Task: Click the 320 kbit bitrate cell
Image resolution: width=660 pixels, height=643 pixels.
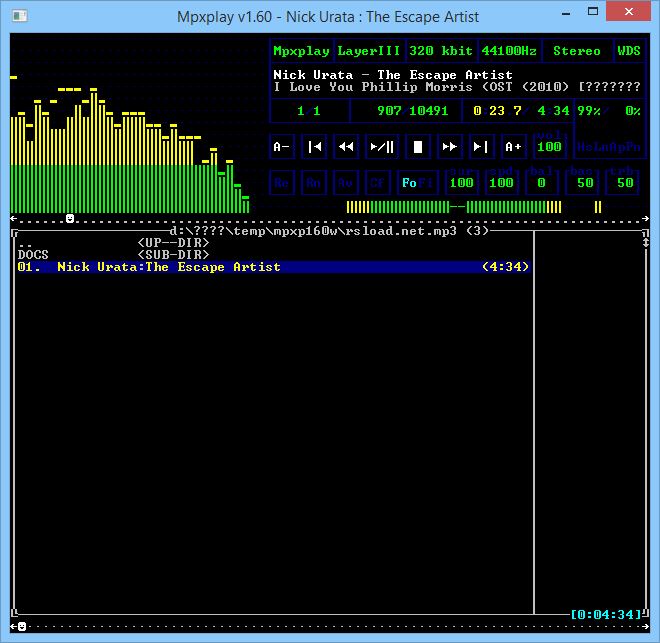Action: point(441,51)
